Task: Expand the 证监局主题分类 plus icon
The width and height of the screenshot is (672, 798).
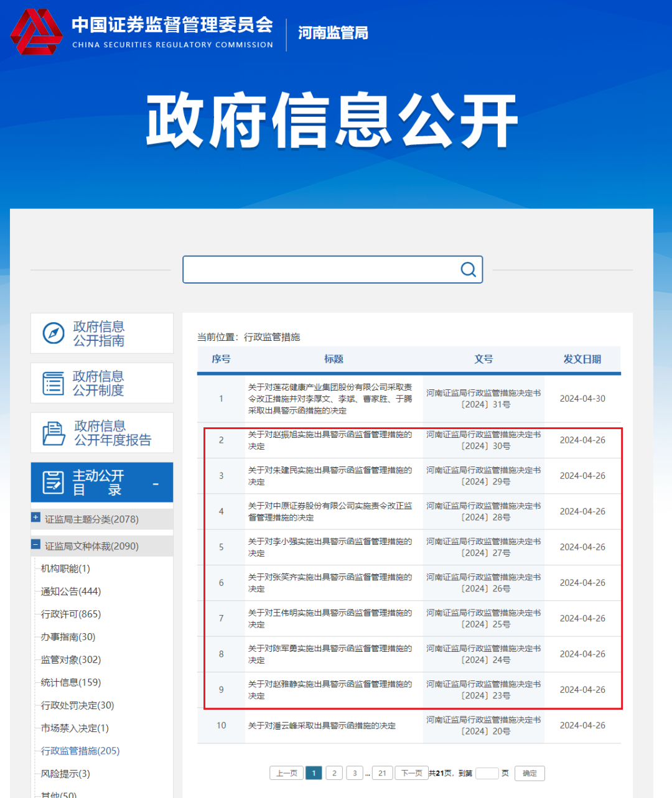Action: coord(36,517)
